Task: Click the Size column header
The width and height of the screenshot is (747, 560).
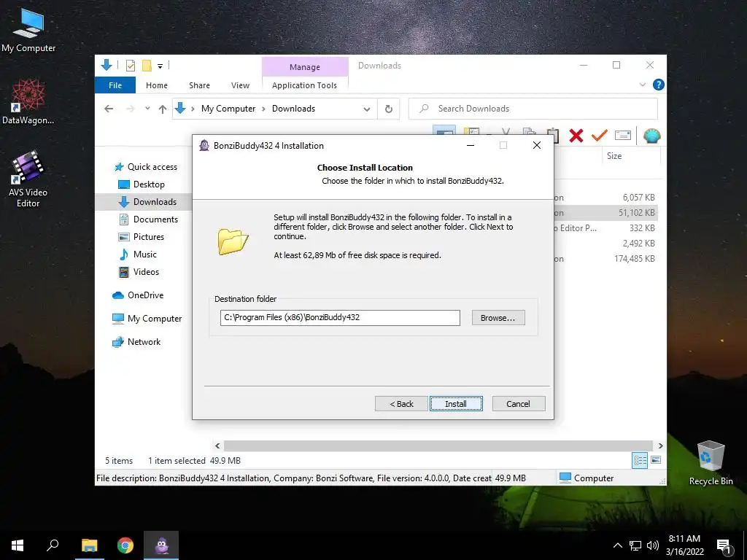Action: click(614, 156)
